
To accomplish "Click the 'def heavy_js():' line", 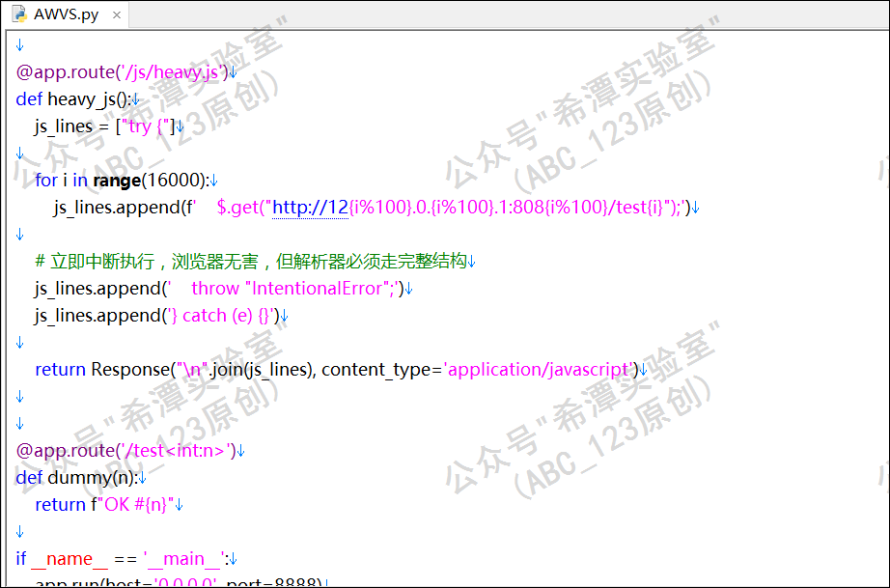I will (73, 99).
